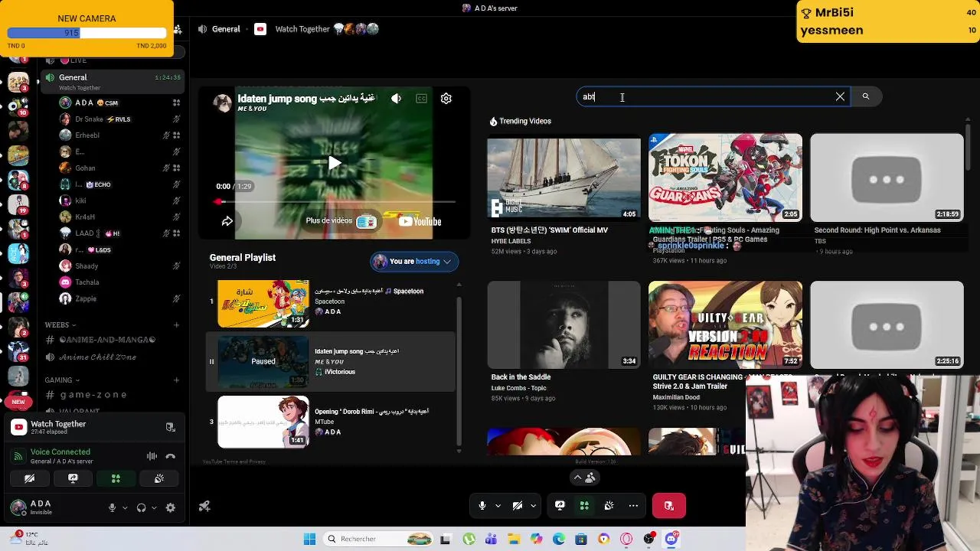The image size is (980, 551).
Task: Select Spacetoon playlist item one
Action: pyautogui.click(x=330, y=302)
